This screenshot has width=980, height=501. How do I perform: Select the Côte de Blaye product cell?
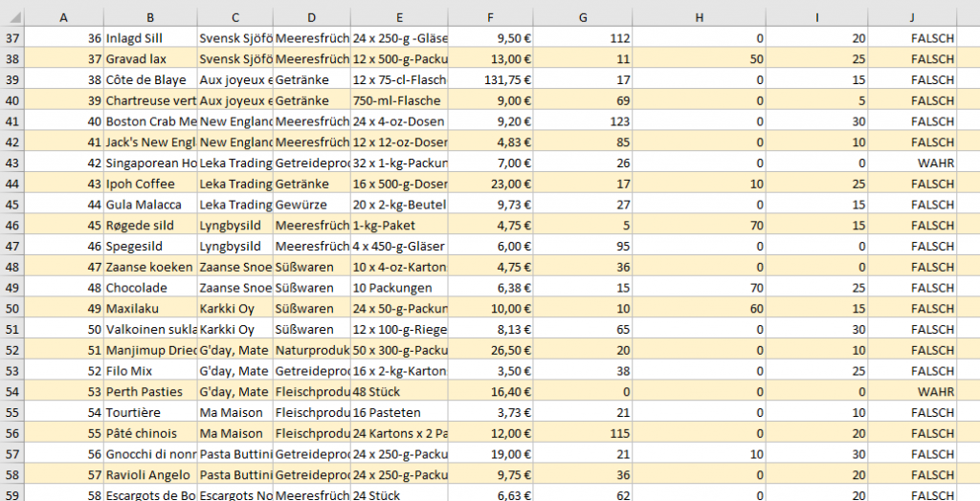149,80
